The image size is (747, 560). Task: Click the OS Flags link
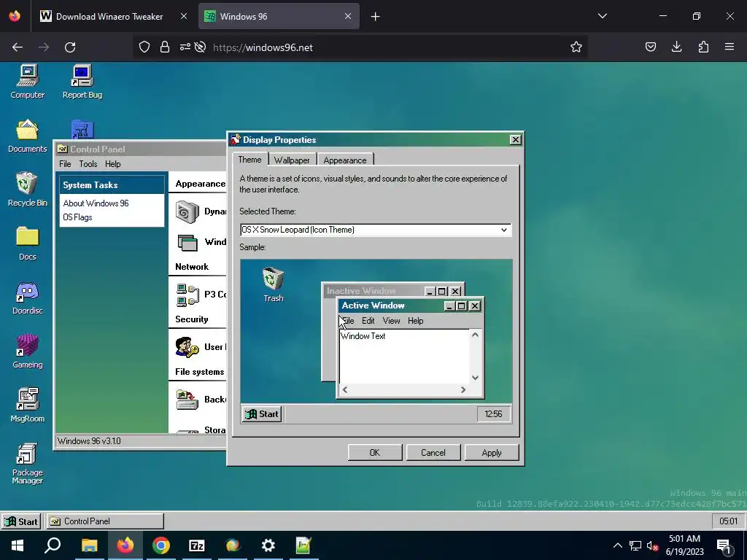tap(77, 217)
